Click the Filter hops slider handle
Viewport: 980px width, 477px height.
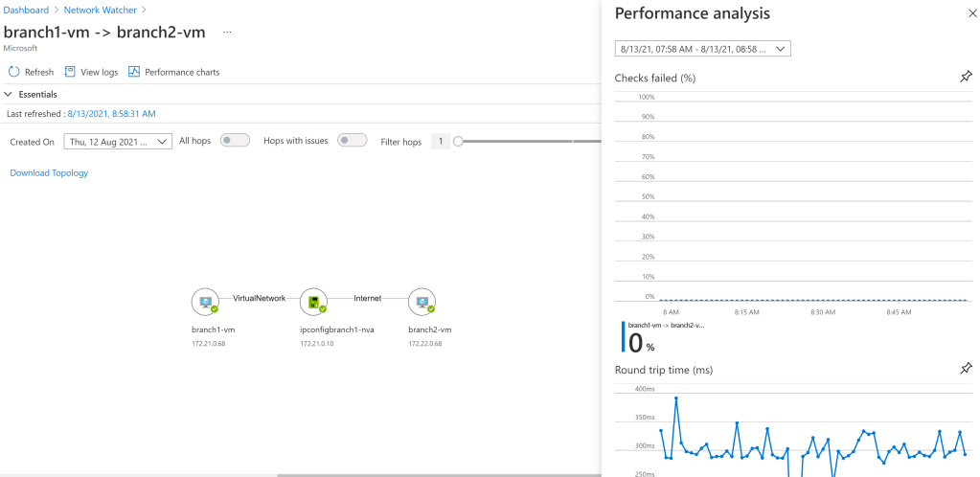point(458,142)
